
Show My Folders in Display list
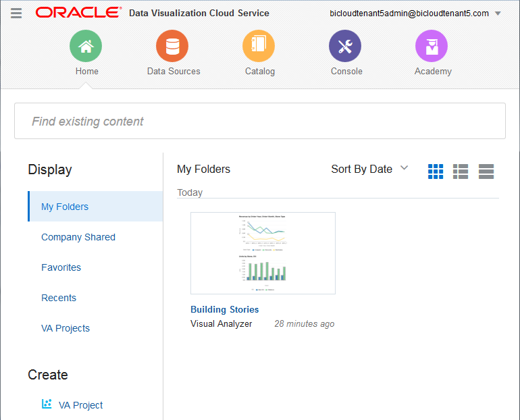[x=95, y=206]
